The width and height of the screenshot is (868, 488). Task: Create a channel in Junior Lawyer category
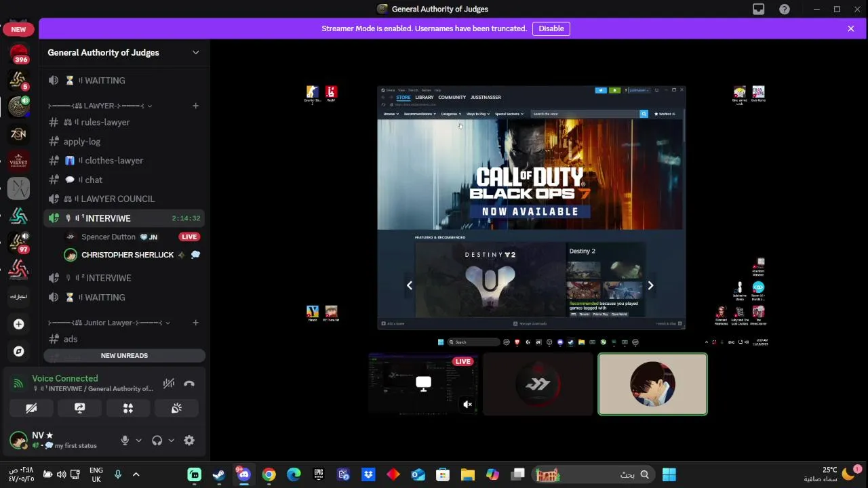pos(195,323)
